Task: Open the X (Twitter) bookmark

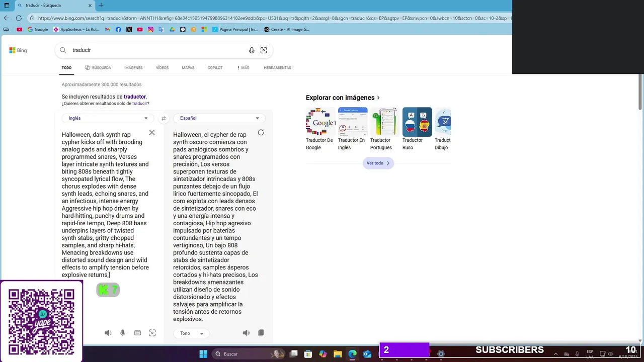Action: click(129, 30)
